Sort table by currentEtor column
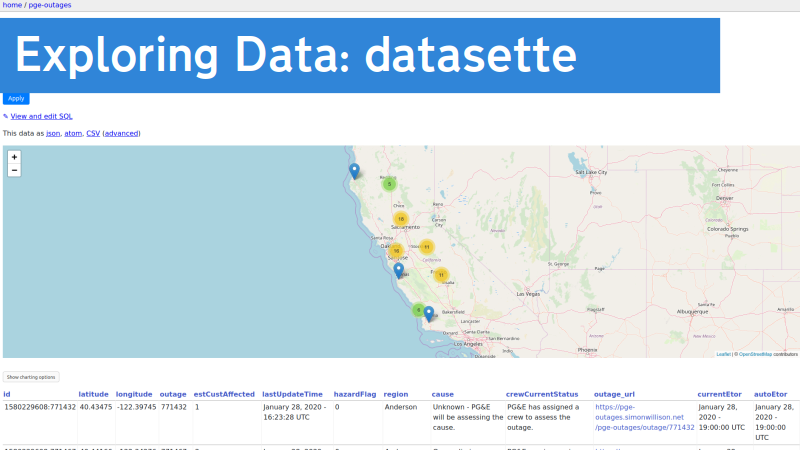 (719, 394)
